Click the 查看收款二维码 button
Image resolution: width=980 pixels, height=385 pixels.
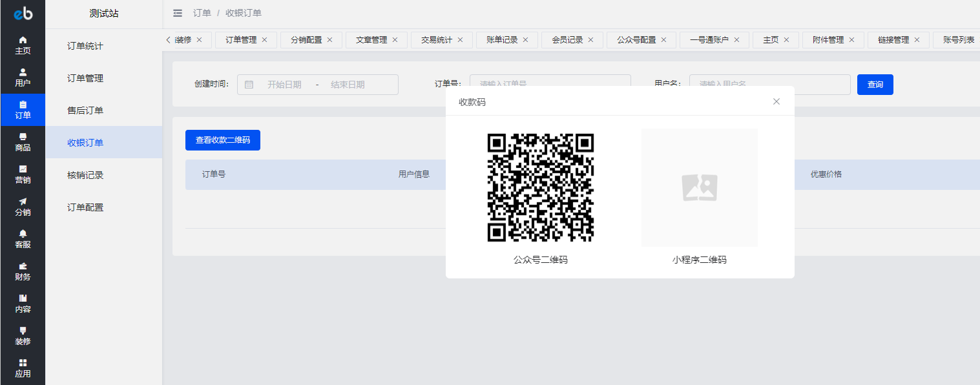click(x=223, y=140)
